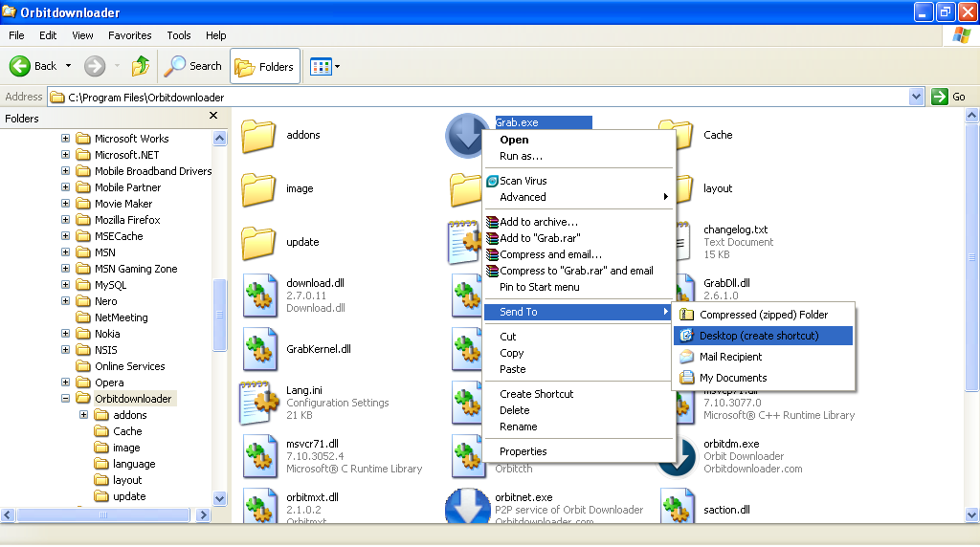Select MSN Gaming Zone folder icon

click(83, 269)
